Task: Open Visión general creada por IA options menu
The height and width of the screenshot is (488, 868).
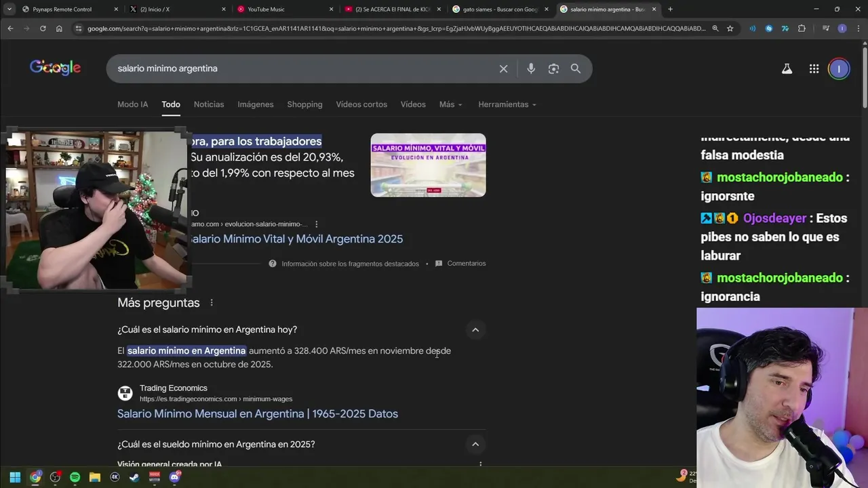Action: pyautogui.click(x=480, y=464)
